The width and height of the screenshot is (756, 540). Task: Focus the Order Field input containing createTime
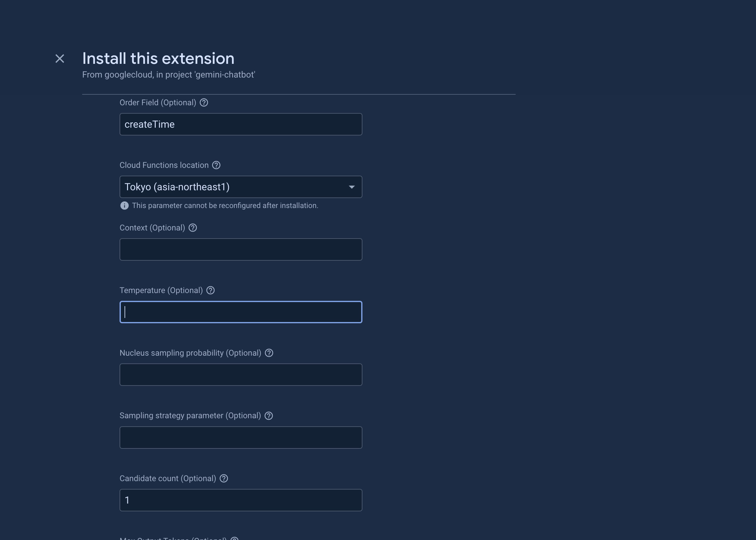(241, 124)
